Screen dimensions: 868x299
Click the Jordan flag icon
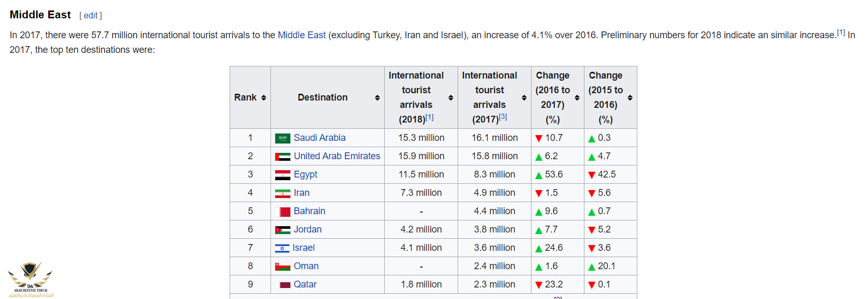(283, 230)
